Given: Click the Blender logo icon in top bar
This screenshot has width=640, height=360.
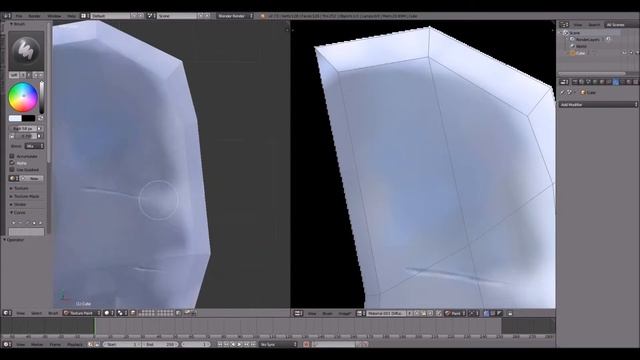Looking at the screenshot, I should click(262, 16).
